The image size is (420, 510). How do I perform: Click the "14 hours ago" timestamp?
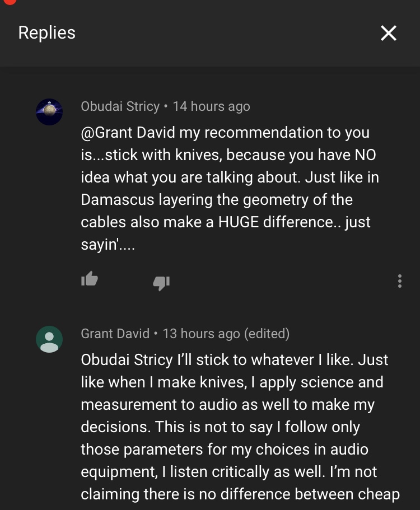tap(211, 106)
